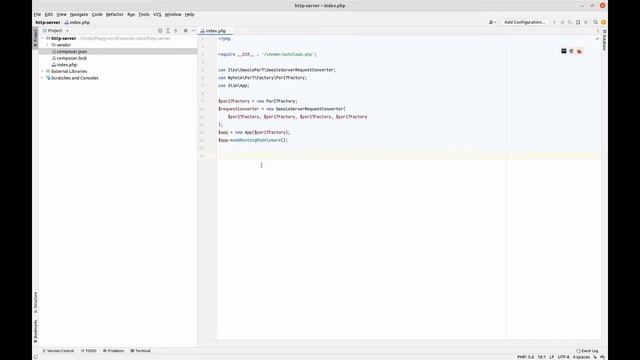Open the Help menu
The image size is (640, 360).
[189, 14]
